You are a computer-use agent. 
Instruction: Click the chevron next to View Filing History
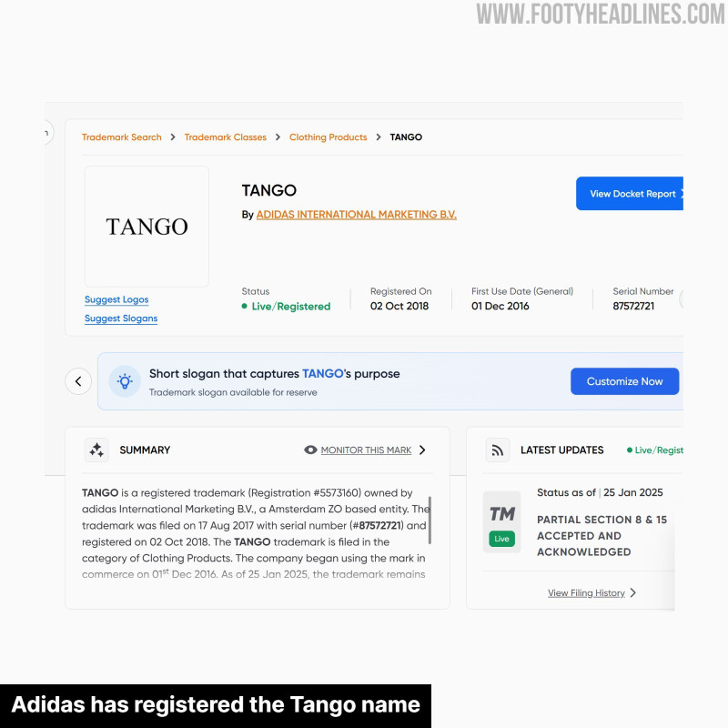(x=632, y=593)
